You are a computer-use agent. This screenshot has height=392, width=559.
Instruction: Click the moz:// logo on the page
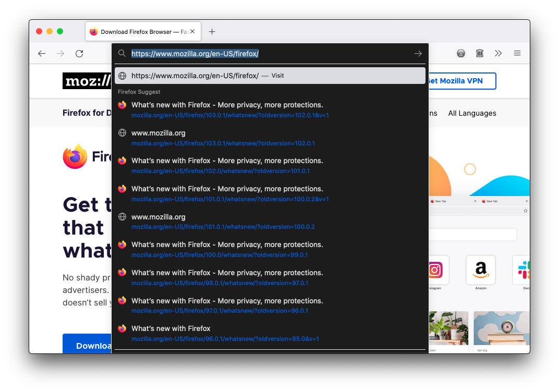coord(87,81)
